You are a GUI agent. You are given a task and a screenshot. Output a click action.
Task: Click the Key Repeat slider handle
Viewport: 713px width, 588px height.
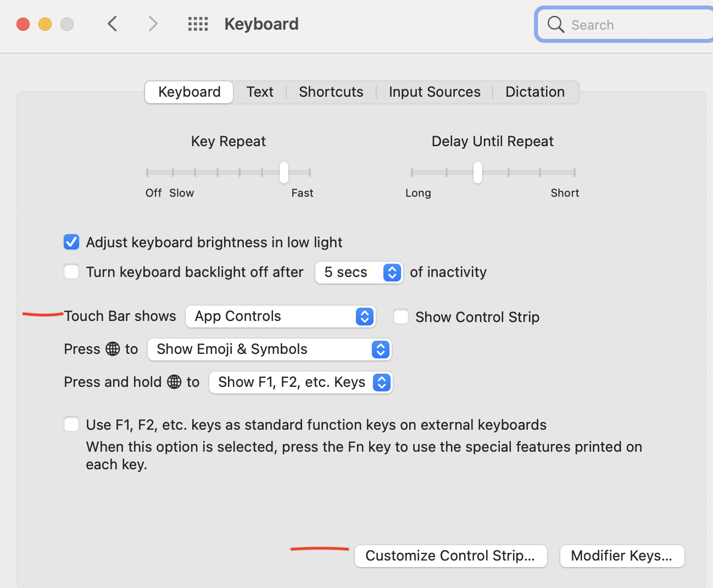pos(284,173)
